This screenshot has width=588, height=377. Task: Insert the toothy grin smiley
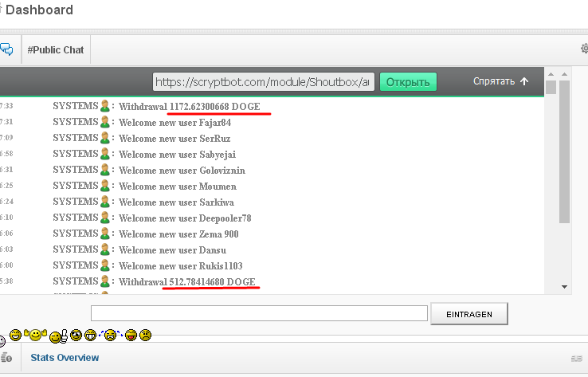(x=90, y=335)
